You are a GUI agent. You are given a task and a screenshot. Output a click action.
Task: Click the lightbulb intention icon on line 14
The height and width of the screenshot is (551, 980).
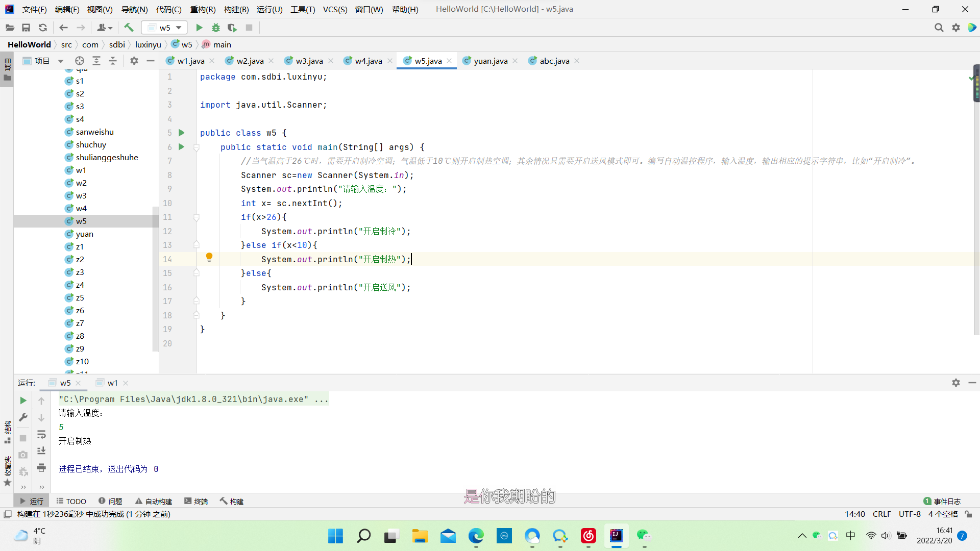(x=209, y=257)
